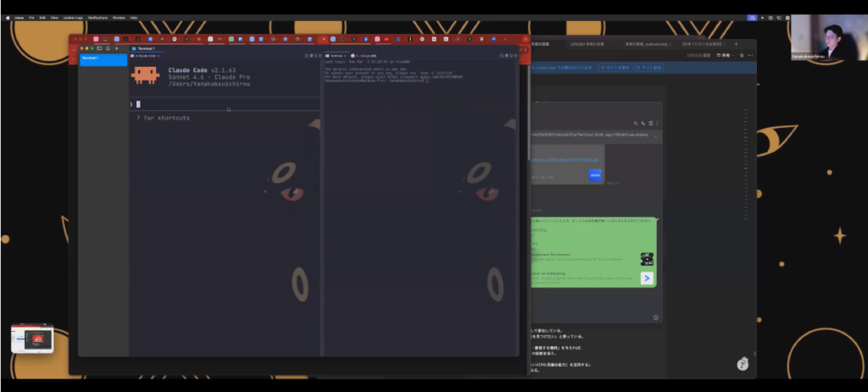Open the Help menu
Viewport: 868px width, 392px height.
pos(134,17)
